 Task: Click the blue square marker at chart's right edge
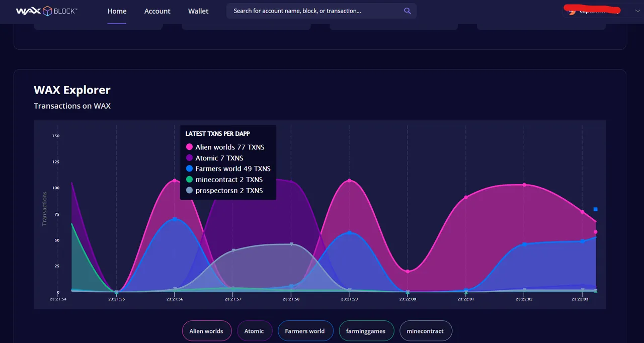pyautogui.click(x=595, y=209)
